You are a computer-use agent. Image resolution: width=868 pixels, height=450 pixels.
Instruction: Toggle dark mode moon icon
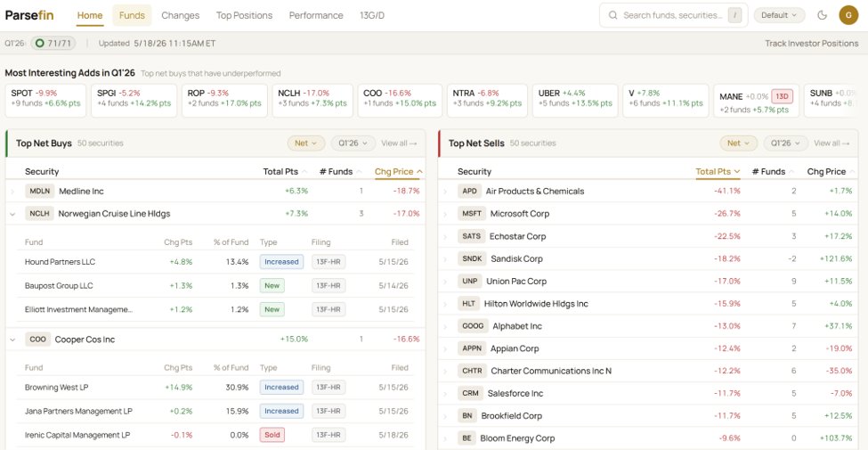[x=822, y=15]
